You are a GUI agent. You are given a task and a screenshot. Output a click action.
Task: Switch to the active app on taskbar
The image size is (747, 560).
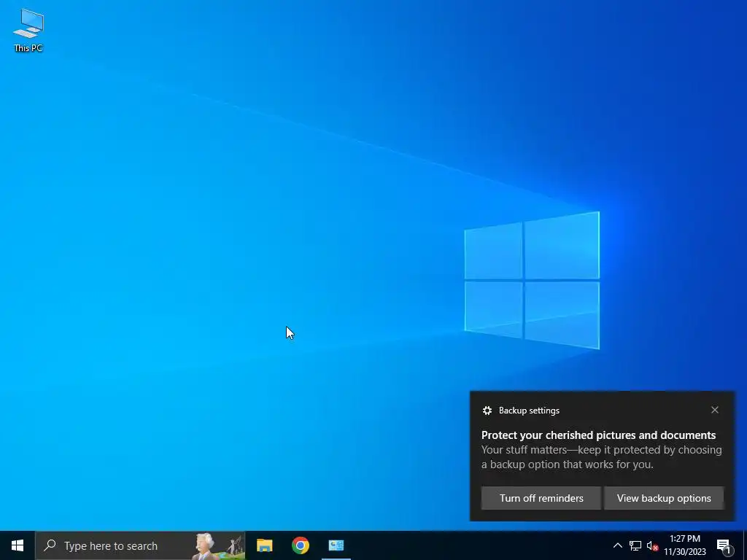tap(336, 545)
